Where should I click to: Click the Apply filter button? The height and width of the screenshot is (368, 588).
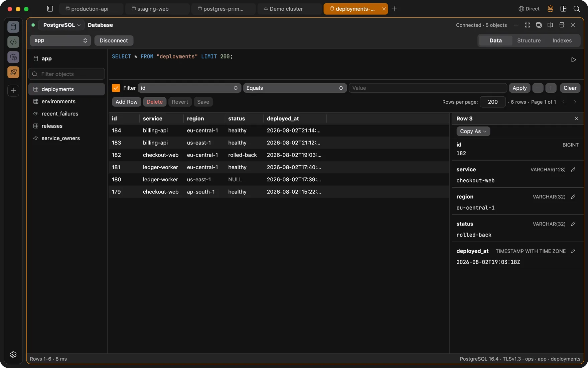coord(520,88)
